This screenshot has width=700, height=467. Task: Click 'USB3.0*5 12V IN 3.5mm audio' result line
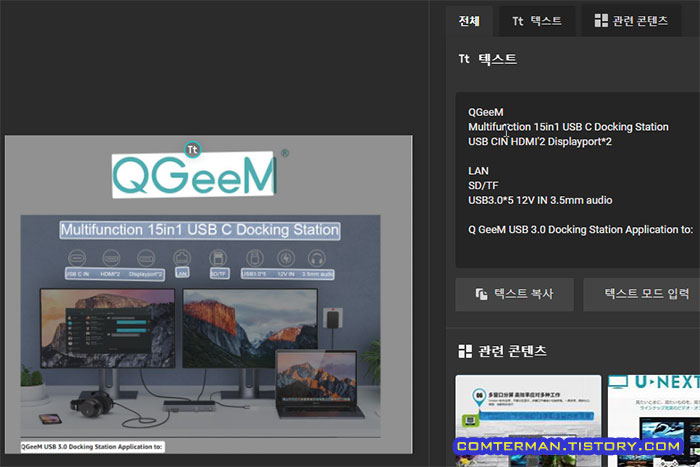(x=540, y=200)
